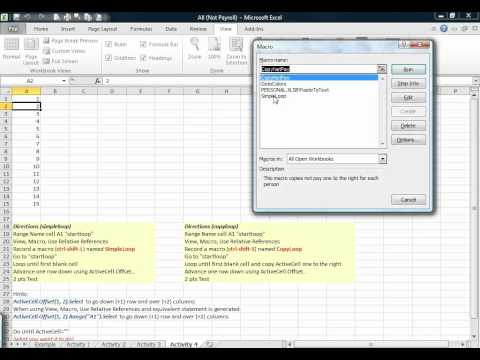The height and width of the screenshot is (360, 480).
Task: Select the PERSONAL.XLSB paste macro
Action: coord(295,90)
